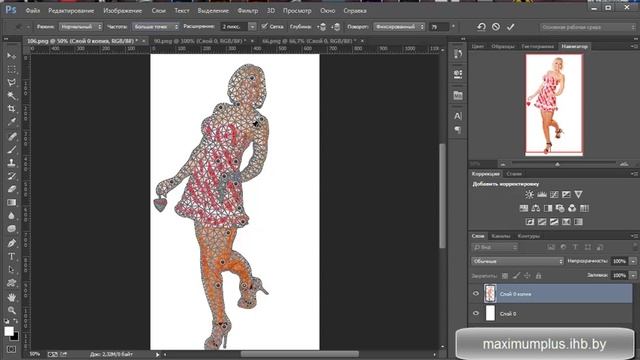
Task: Select the Horizontal Type tool
Action: point(11,256)
